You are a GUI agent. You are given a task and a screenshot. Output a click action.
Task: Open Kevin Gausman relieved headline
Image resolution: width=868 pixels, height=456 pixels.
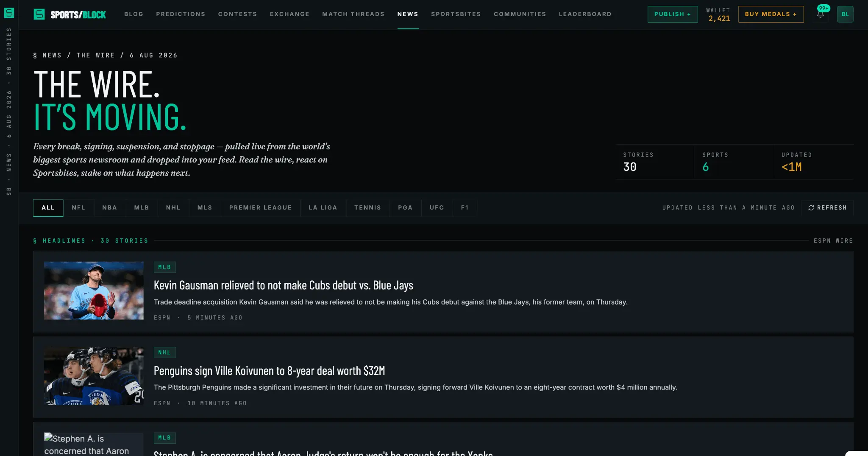283,285
